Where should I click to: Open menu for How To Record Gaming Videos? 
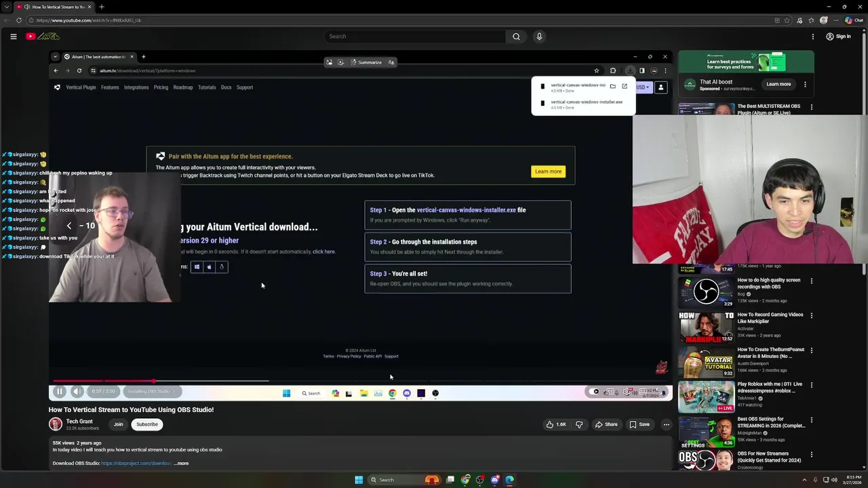[812, 315]
